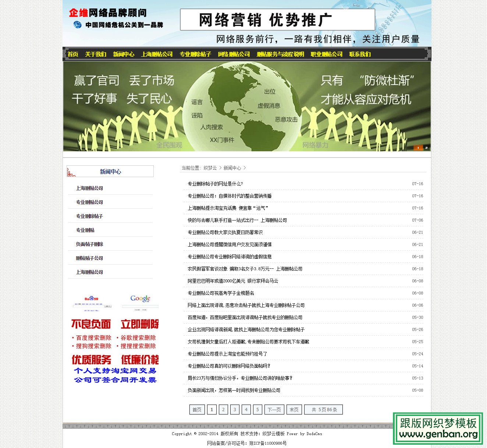Open the 首页 navigation menu item
The height and width of the screenshot is (448, 487).
tap(73, 54)
